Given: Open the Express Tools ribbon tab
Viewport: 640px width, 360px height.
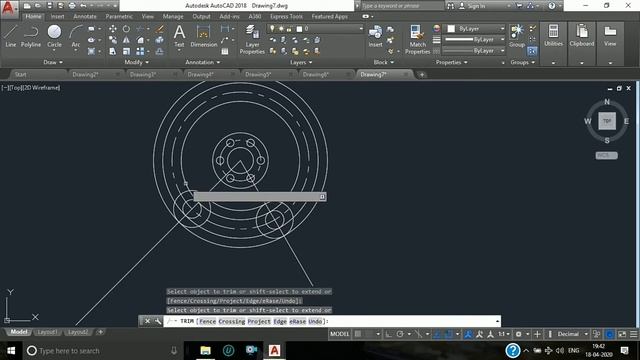Looking at the screenshot, I should click(x=286, y=17).
